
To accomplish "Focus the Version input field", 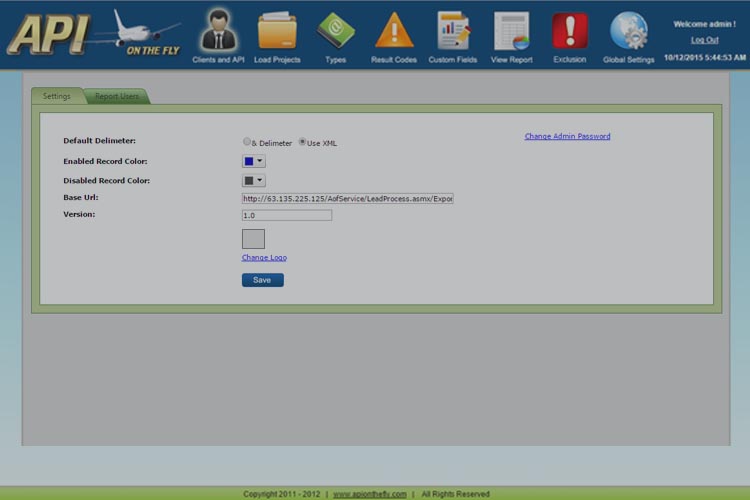I will click(x=287, y=215).
